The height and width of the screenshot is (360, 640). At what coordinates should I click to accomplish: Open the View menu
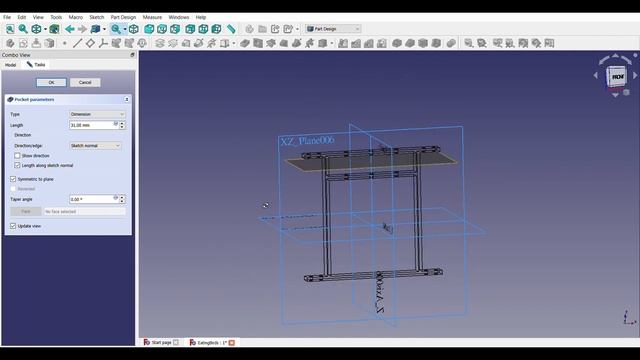pyautogui.click(x=38, y=17)
